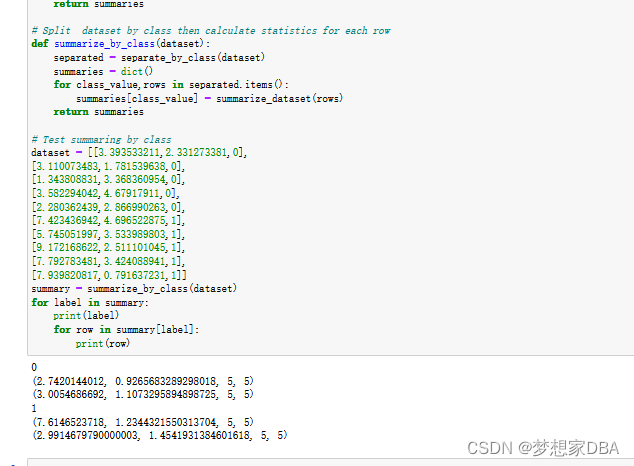
Task: Click the data row '[2.280362439,2.866990263,0],'
Action: 108,207
